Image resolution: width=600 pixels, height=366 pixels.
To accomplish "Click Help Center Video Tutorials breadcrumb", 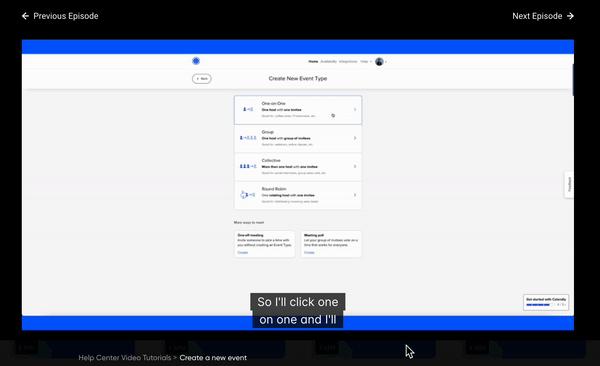I will coord(125,358).
